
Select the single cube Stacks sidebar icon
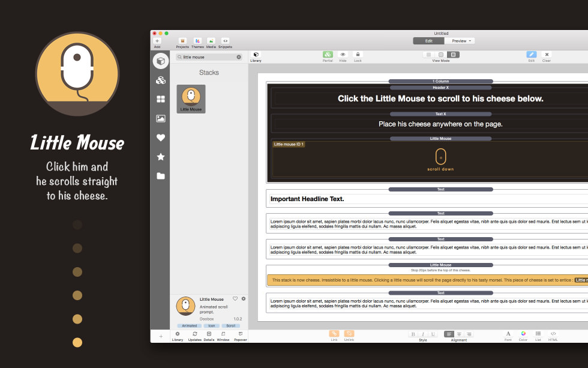click(161, 61)
